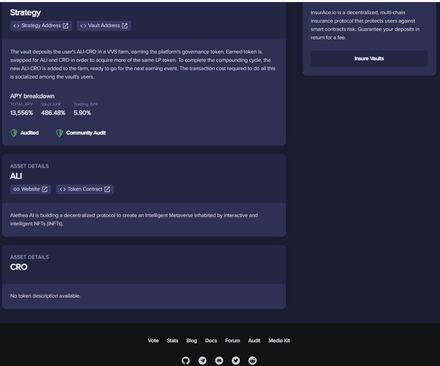
Task: Click the Vault APR label
Action: tap(51, 104)
